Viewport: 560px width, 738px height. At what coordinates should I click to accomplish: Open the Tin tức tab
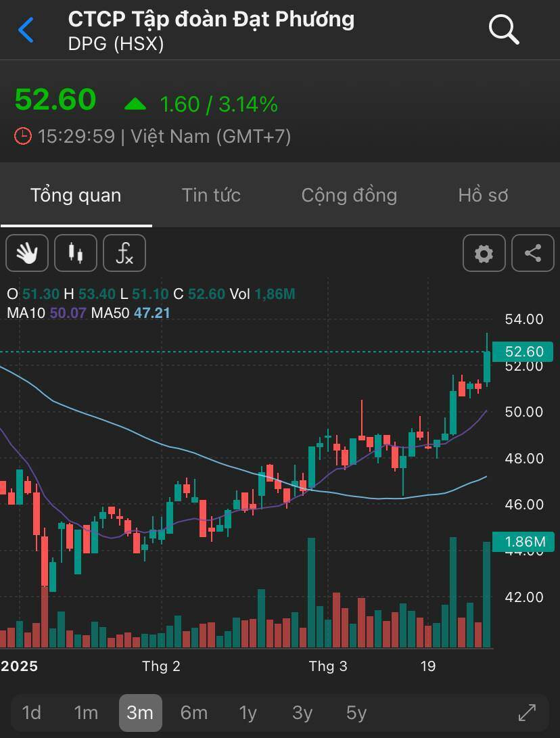pyautogui.click(x=211, y=195)
